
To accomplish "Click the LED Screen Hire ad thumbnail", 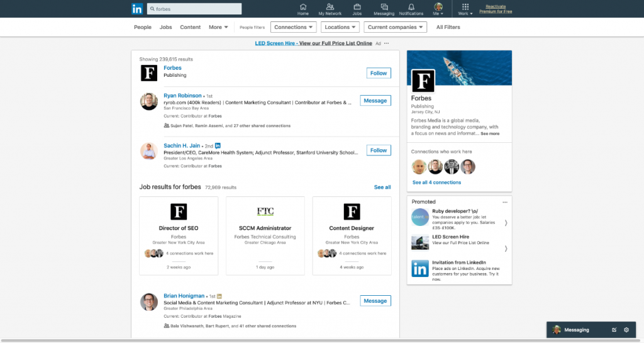I will [420, 242].
